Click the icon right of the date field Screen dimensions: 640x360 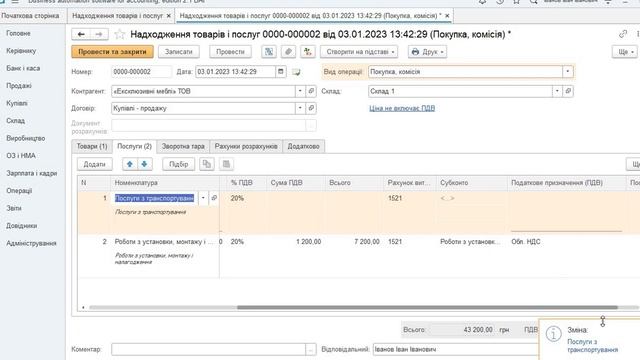[x=296, y=72]
